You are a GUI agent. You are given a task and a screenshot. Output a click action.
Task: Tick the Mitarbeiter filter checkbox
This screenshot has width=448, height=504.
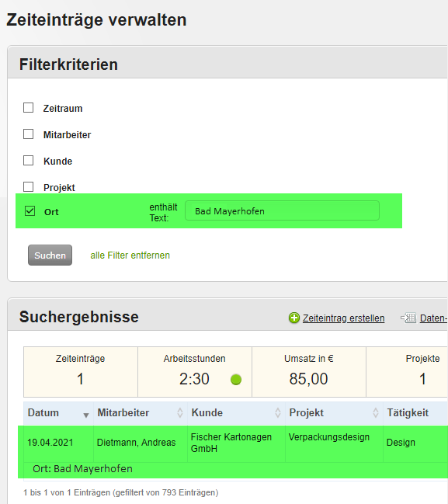(x=28, y=134)
